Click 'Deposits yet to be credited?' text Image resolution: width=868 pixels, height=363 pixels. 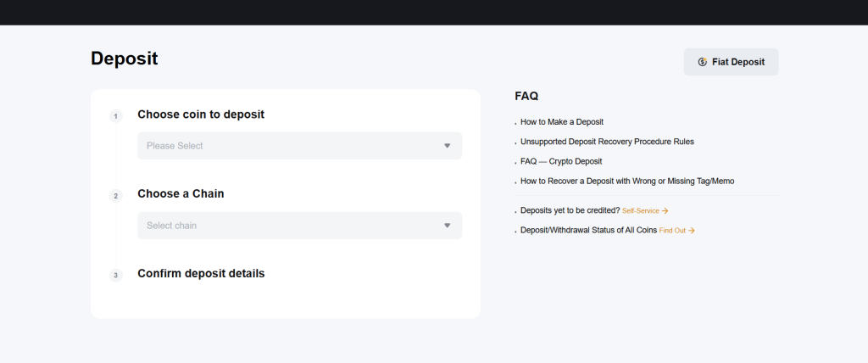[x=570, y=210]
